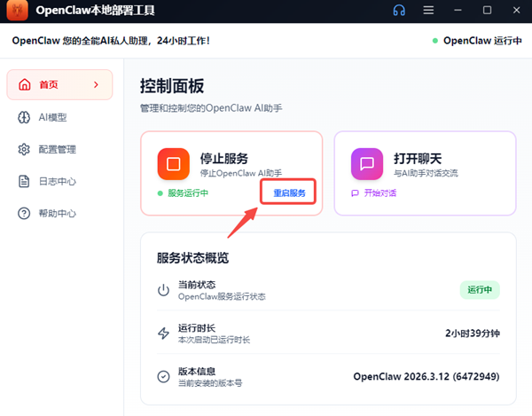The image size is (532, 416).
Task: Click the document icon for 日志中心
Action: [24, 181]
